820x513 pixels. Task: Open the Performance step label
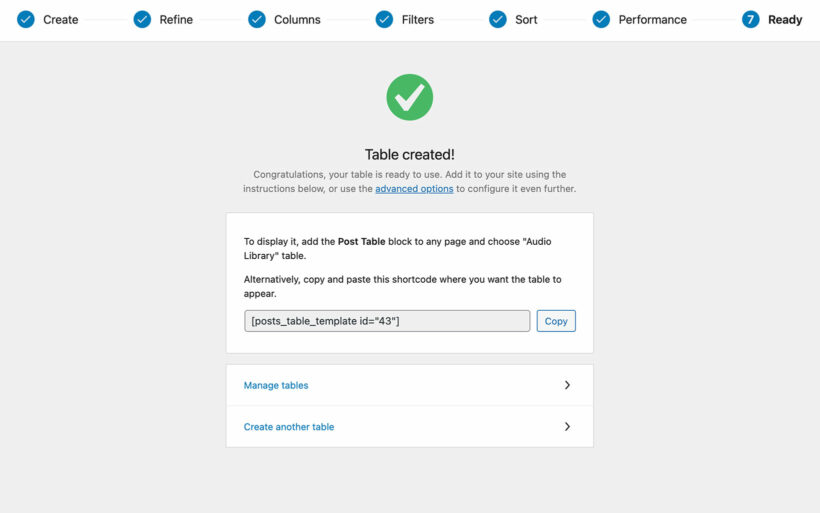point(652,20)
